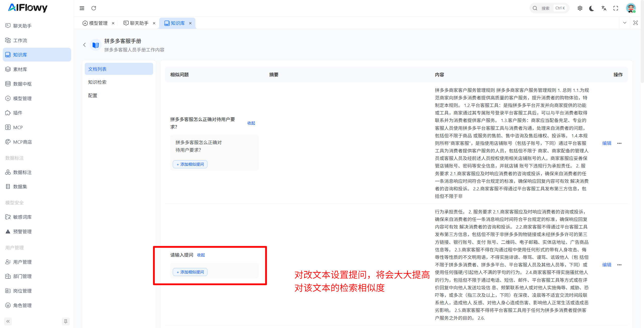Pin the sidebar with pin icon

66,321
